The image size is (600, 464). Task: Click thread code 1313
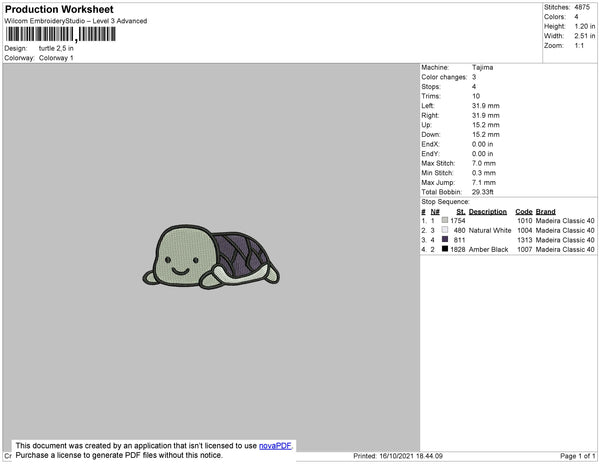pos(525,240)
